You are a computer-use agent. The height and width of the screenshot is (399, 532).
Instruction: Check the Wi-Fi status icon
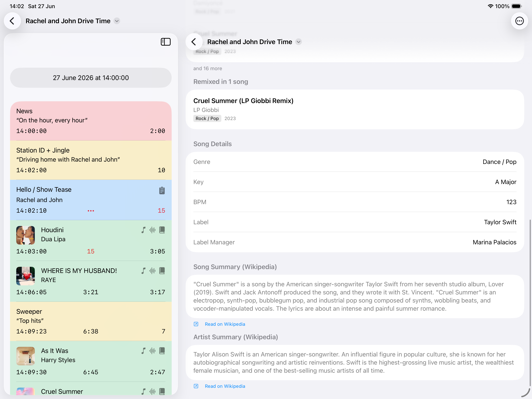click(x=490, y=6)
